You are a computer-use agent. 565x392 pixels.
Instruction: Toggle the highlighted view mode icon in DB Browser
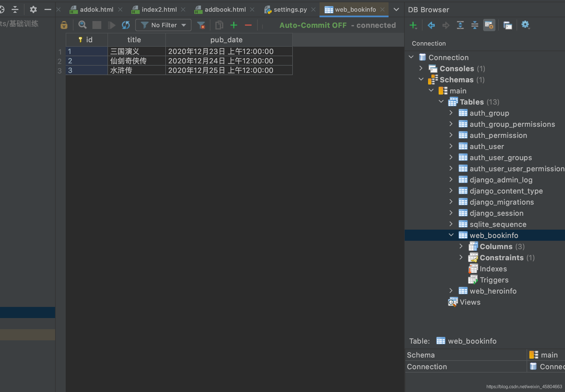(489, 25)
